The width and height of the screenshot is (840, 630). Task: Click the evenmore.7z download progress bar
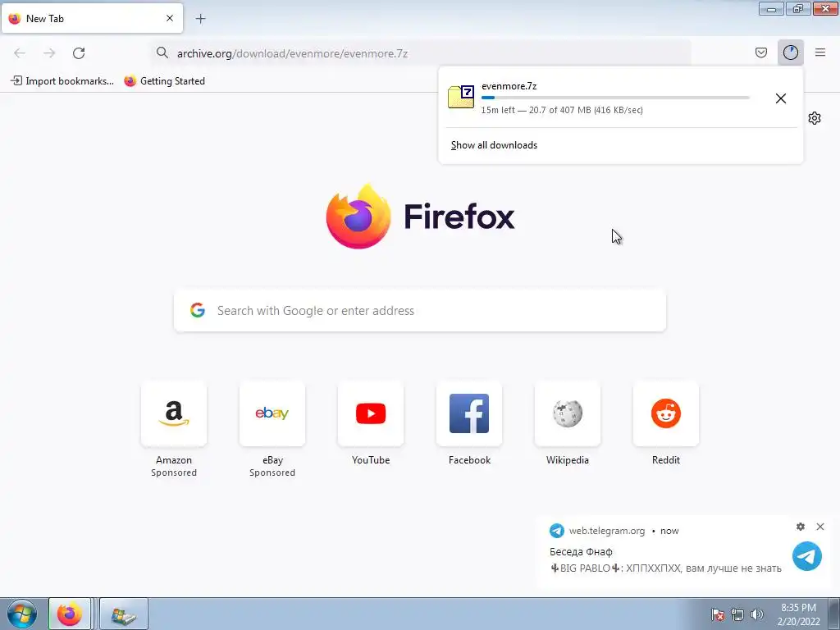click(x=615, y=98)
